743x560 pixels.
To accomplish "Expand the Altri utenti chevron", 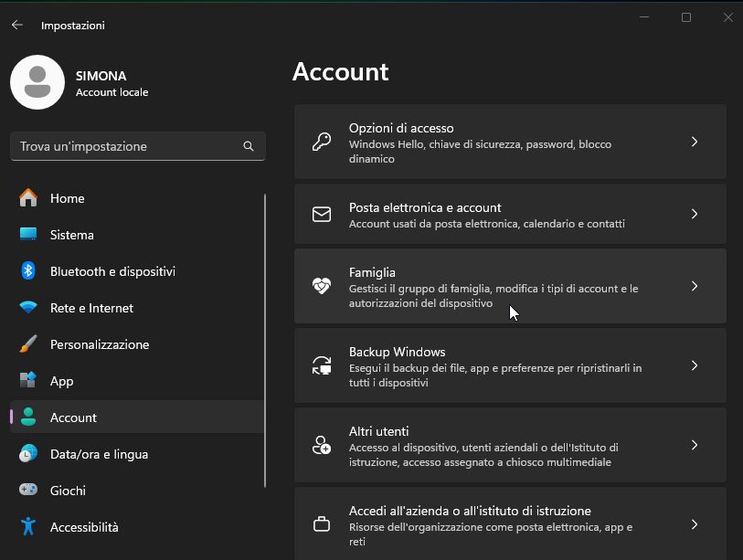I will click(695, 445).
